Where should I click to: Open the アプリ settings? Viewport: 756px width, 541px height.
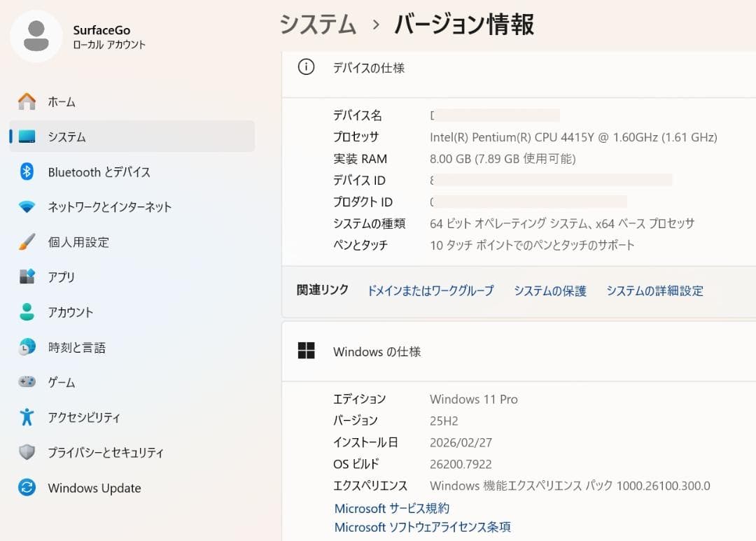[x=132, y=277]
